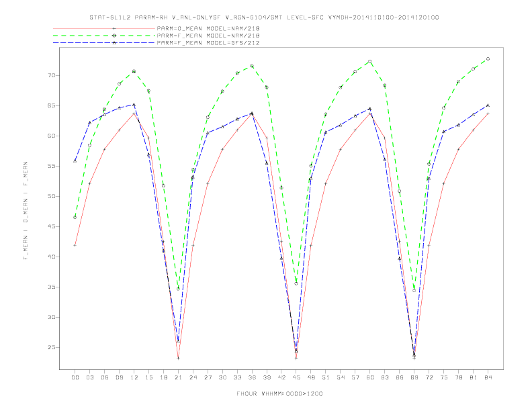Click x-axis forecast hour label 51

[326, 377]
